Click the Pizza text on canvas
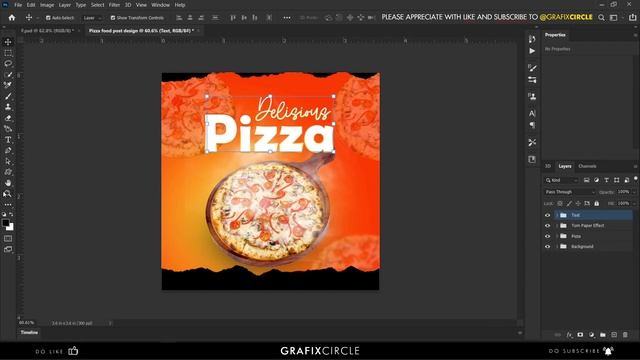Screen dimensions: 640x360 [269, 133]
